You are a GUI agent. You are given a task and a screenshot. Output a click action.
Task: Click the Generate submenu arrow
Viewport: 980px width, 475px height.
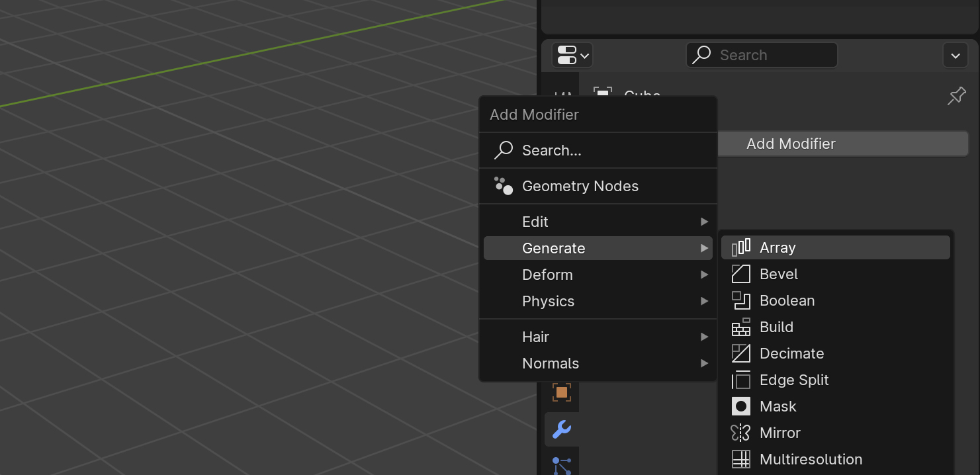coord(705,248)
